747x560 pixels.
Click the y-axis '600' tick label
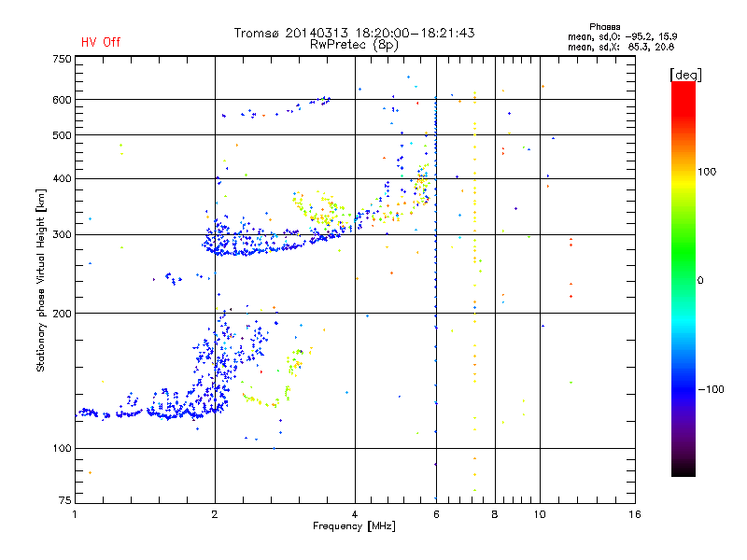point(63,100)
